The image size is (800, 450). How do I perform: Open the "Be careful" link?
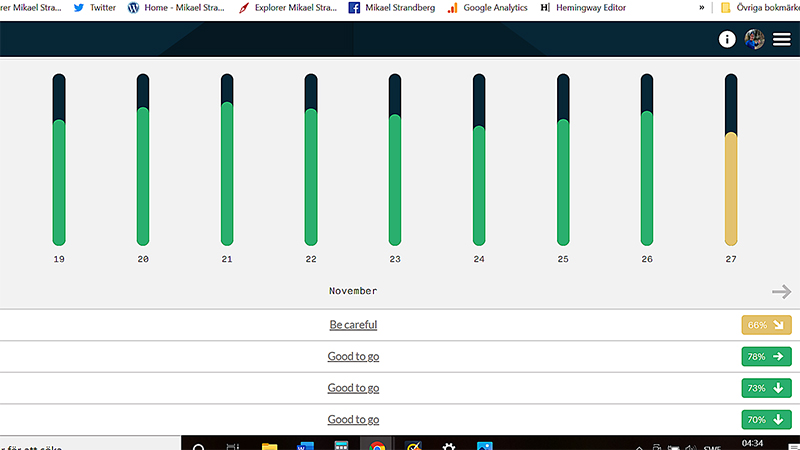[353, 325]
